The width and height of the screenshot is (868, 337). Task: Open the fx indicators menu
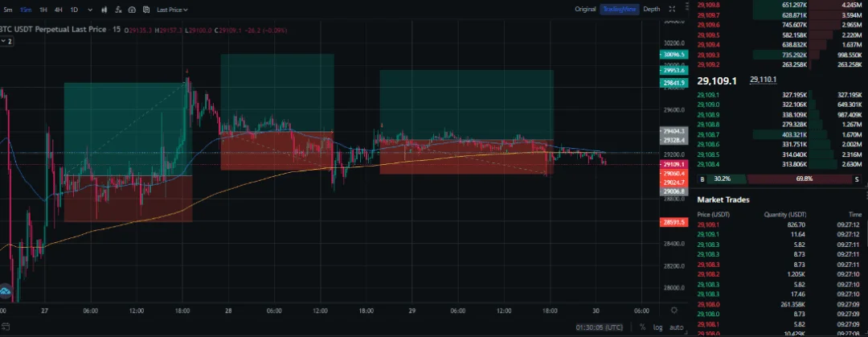point(118,10)
